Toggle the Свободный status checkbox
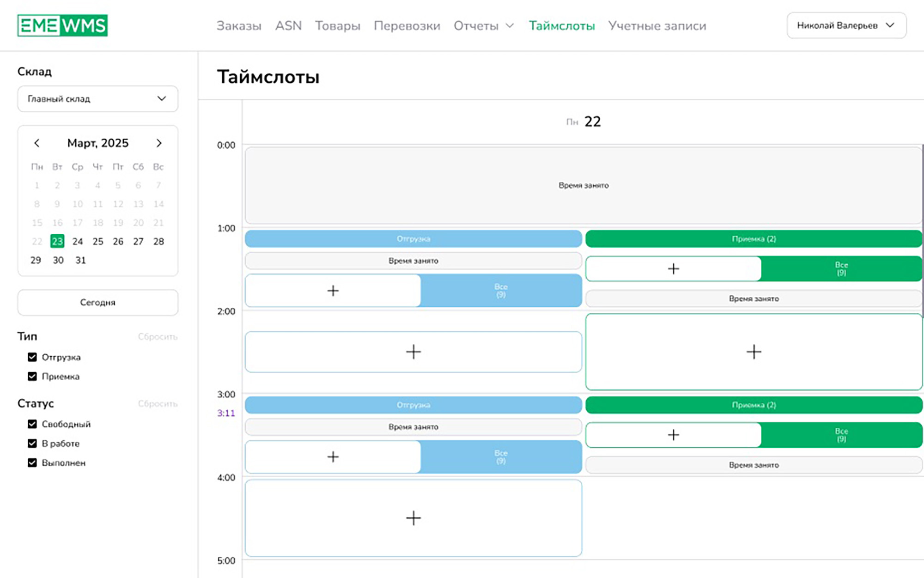 pos(32,424)
